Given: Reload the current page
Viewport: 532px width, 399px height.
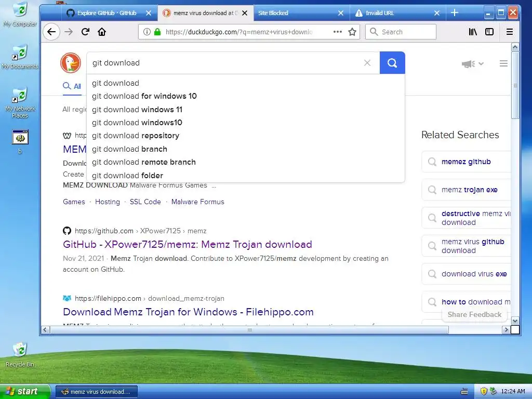Looking at the screenshot, I should click(85, 32).
